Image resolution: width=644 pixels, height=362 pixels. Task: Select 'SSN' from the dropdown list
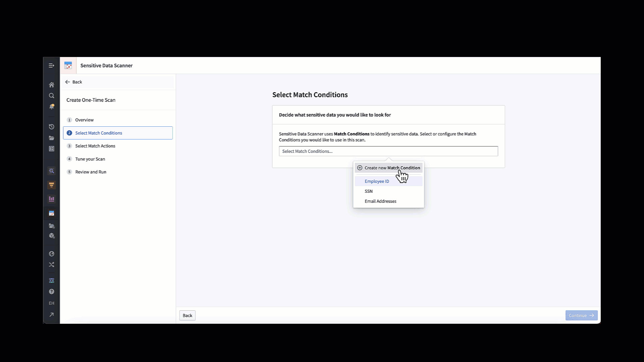click(x=368, y=191)
